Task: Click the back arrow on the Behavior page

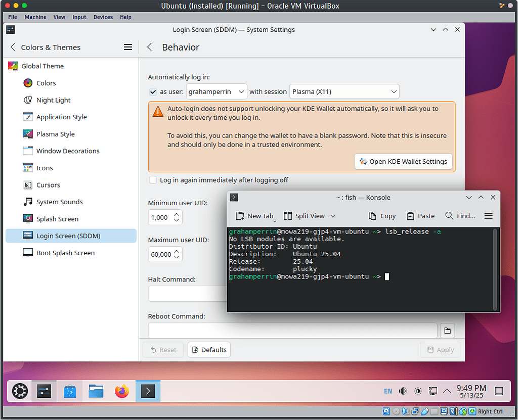Action: coord(149,46)
